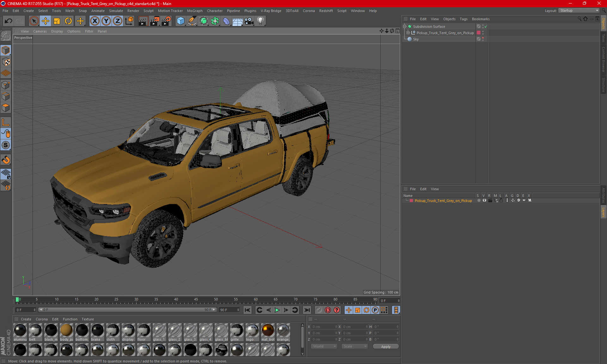Click Make Editable icon in left sidebar
607x364 pixels.
(6, 36)
